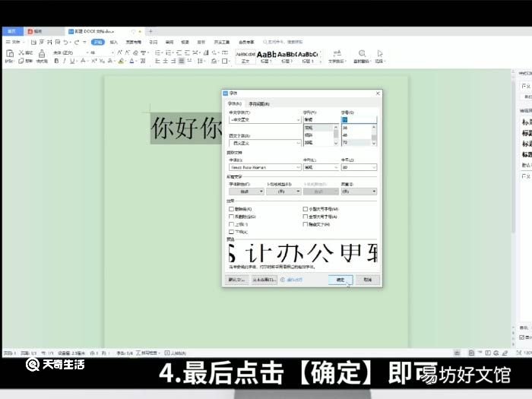
Task: Click the font color A icon
Action: (131, 61)
